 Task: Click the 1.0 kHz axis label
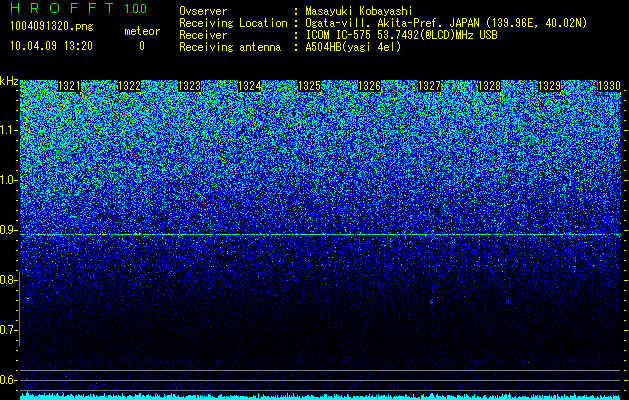(8, 180)
